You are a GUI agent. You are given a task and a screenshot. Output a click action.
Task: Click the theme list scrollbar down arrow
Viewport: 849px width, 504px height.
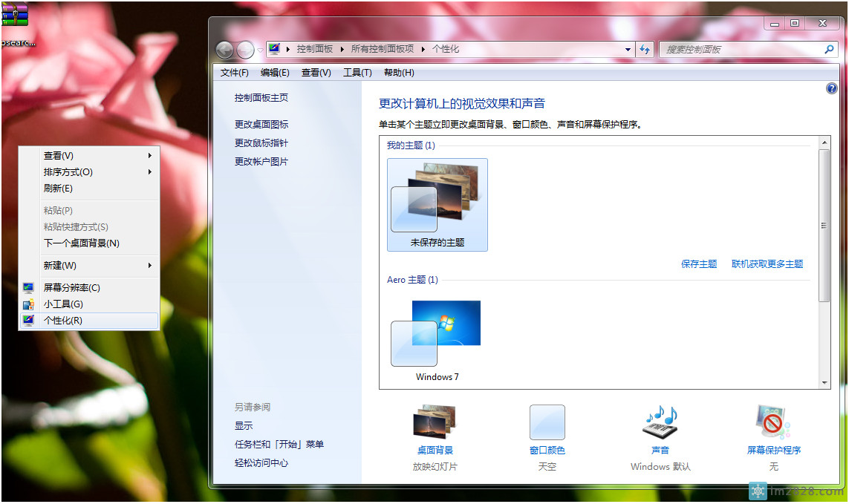824,382
